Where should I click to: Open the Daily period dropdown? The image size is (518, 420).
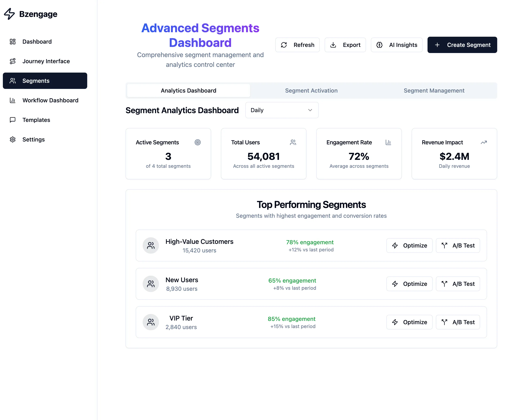click(x=282, y=110)
